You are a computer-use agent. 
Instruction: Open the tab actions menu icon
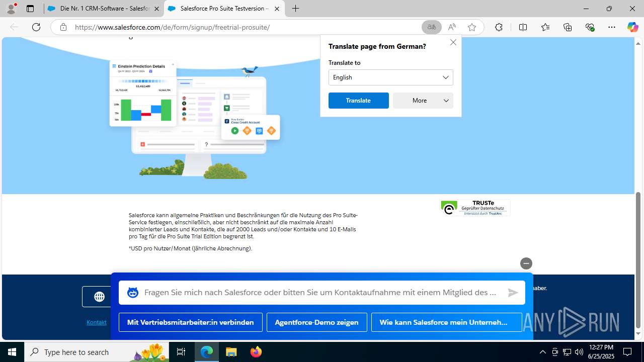pyautogui.click(x=30, y=9)
